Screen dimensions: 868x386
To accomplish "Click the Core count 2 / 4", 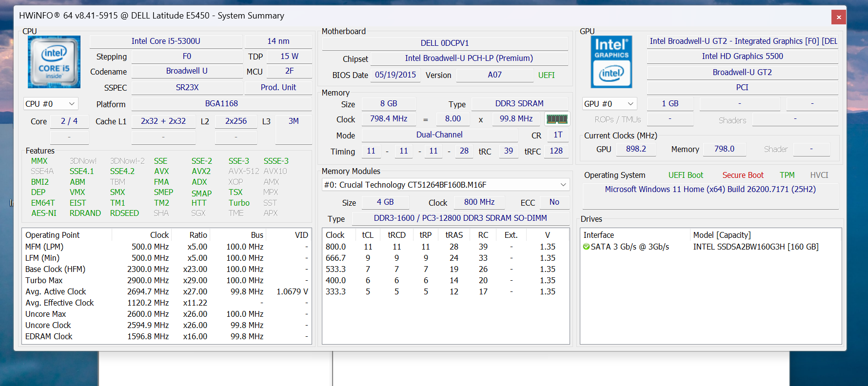I will click(69, 121).
